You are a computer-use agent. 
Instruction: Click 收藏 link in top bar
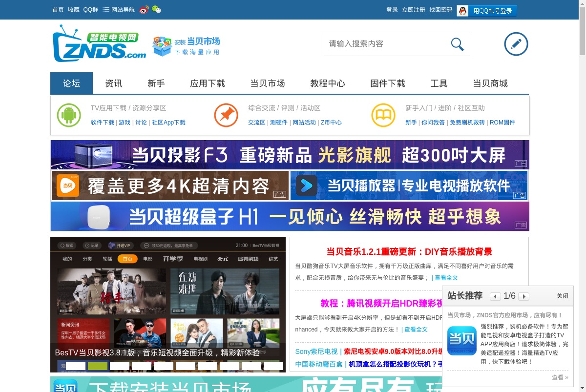click(74, 10)
